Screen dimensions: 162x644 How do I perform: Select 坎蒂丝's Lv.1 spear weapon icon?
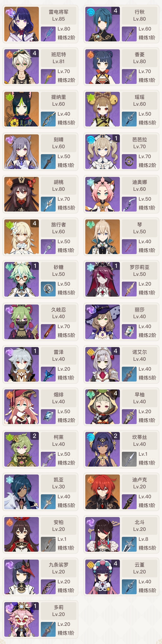point(129,459)
